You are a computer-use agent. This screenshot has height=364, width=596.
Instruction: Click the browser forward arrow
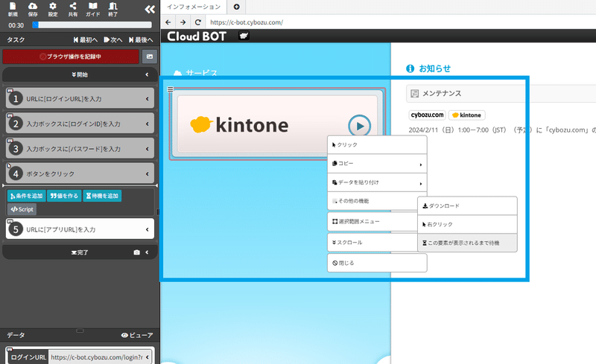183,22
